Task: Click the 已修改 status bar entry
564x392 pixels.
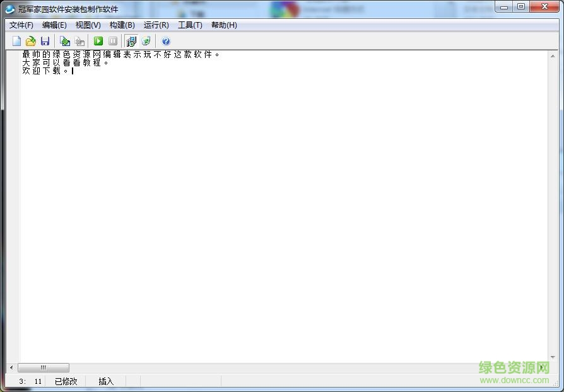Action: pos(66,381)
